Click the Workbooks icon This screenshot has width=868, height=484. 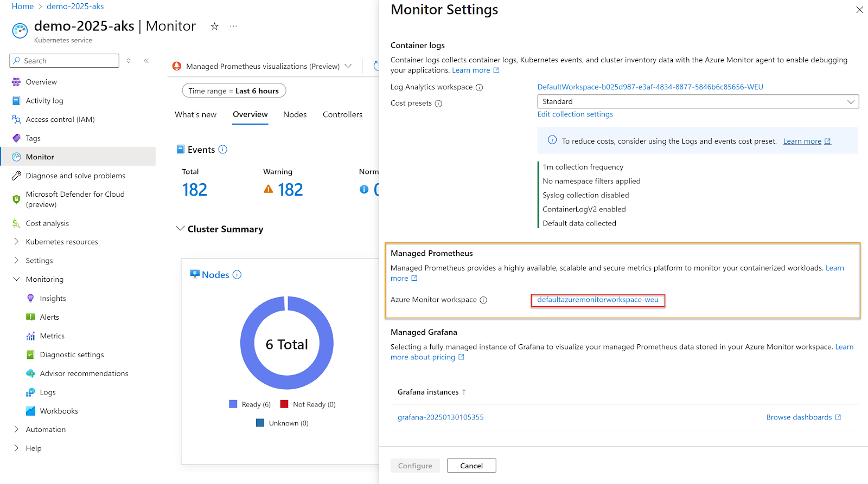click(30, 411)
